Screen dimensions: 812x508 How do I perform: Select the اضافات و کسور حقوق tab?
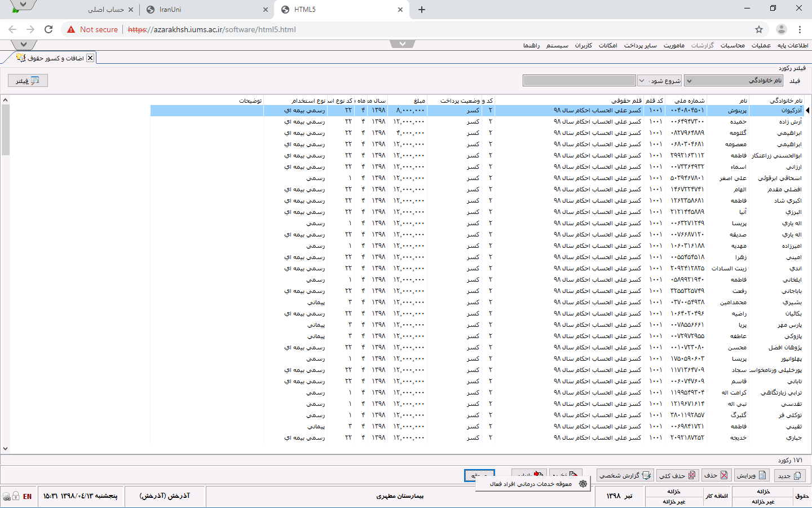point(55,58)
